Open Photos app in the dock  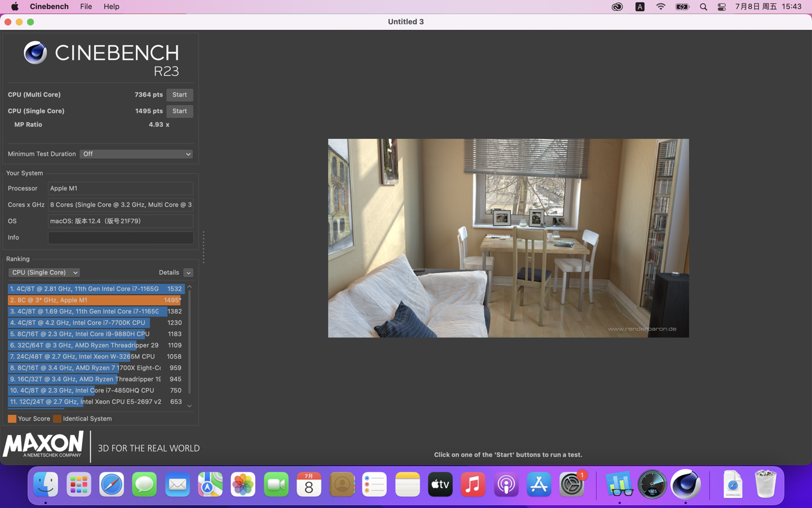pos(243,484)
